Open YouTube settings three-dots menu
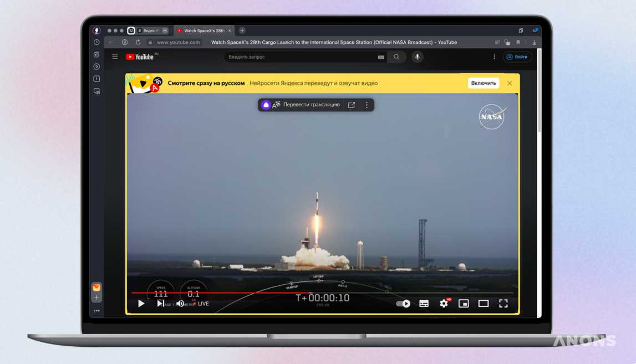Image resolution: width=636 pixels, height=364 pixels. pos(494,57)
